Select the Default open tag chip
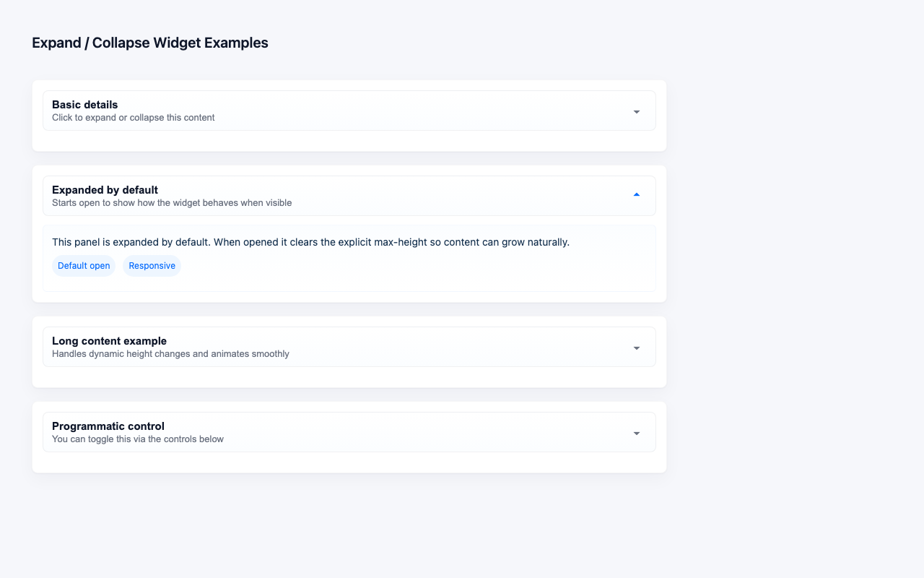This screenshot has width=924, height=578. click(84, 266)
